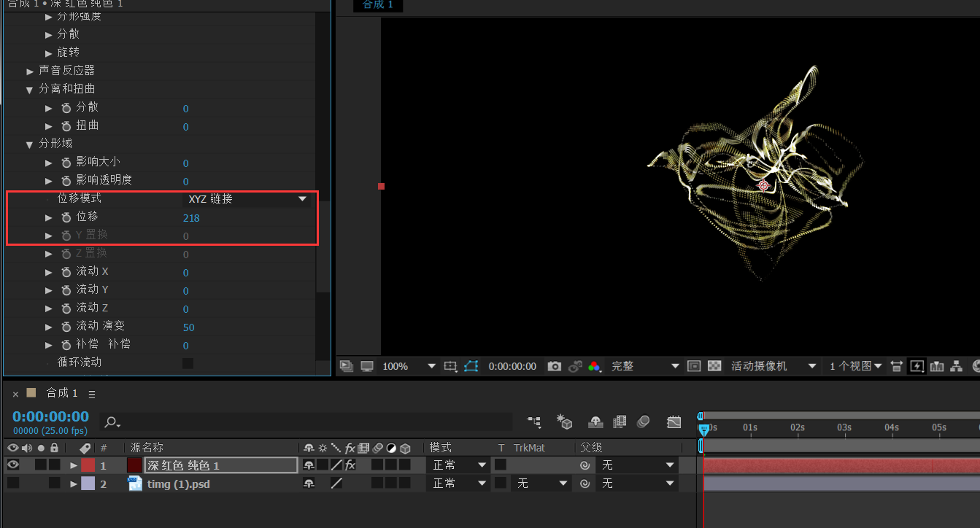Open the 1 个视图 layout dropdown

point(855,366)
